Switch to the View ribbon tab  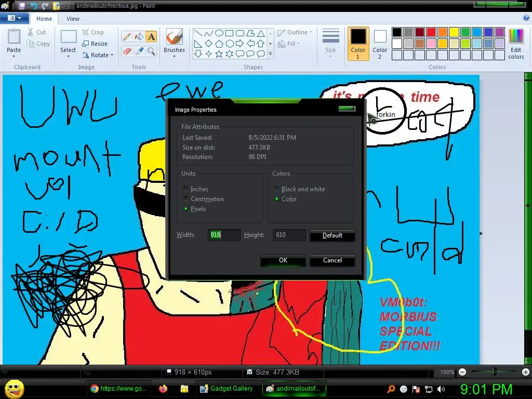tap(73, 19)
